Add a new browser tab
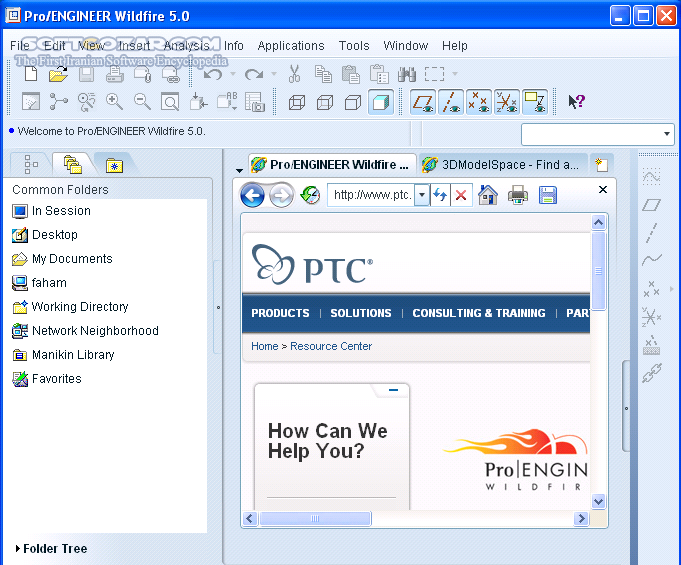This screenshot has height=565, width=681. coord(602,165)
